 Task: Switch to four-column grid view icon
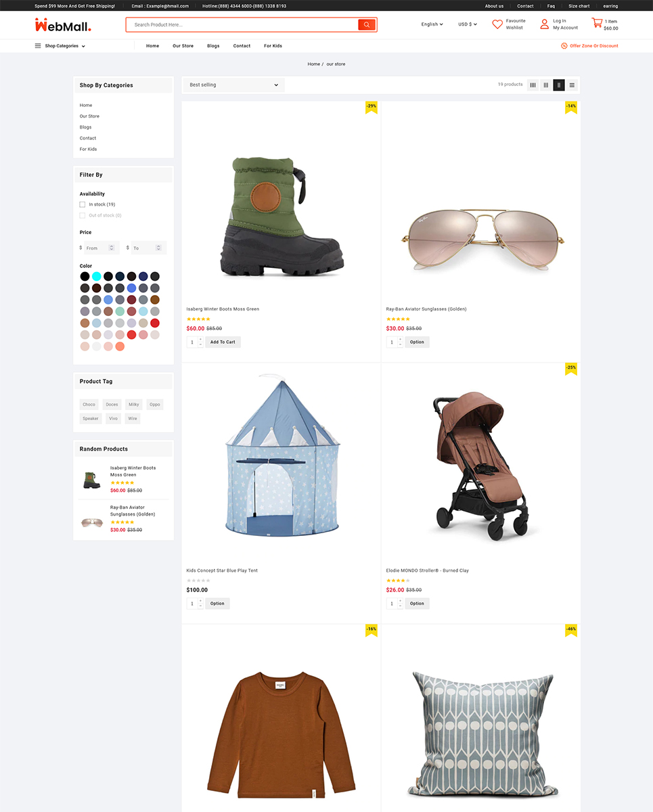[x=533, y=85]
